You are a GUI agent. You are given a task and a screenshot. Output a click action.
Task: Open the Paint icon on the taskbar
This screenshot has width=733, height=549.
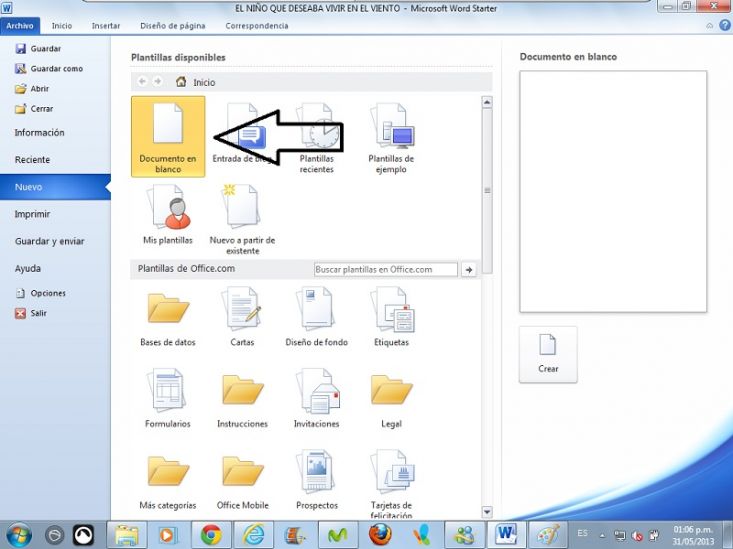[x=549, y=535]
